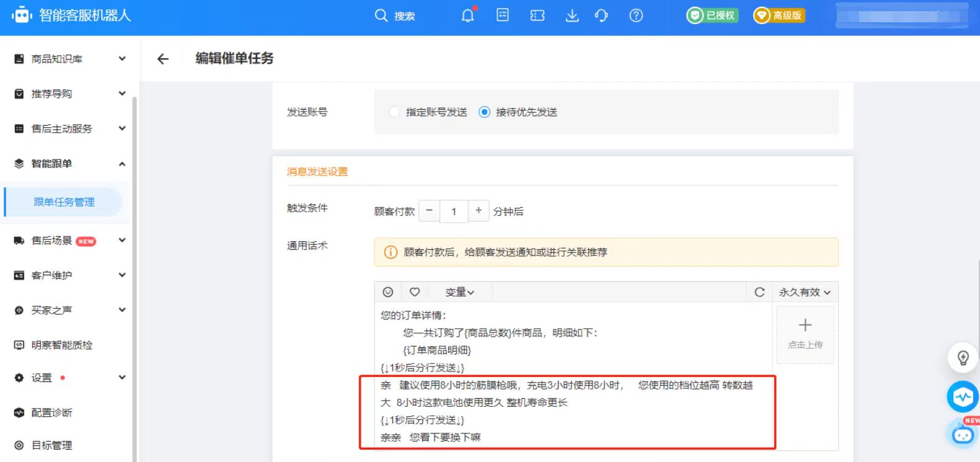Click the refresh icon in editor toolbar
The image size is (980, 462).
759,292
